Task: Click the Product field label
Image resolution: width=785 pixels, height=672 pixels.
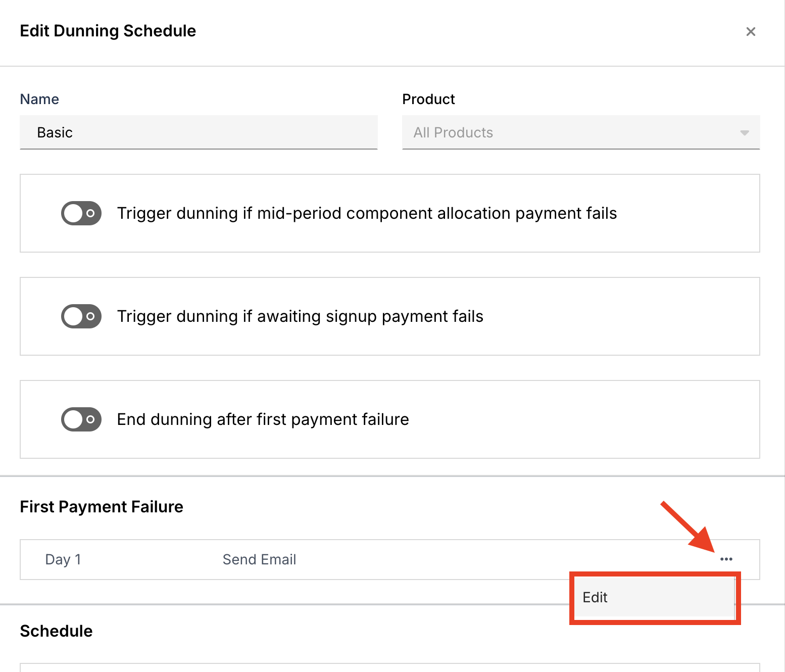Action: 428,99
